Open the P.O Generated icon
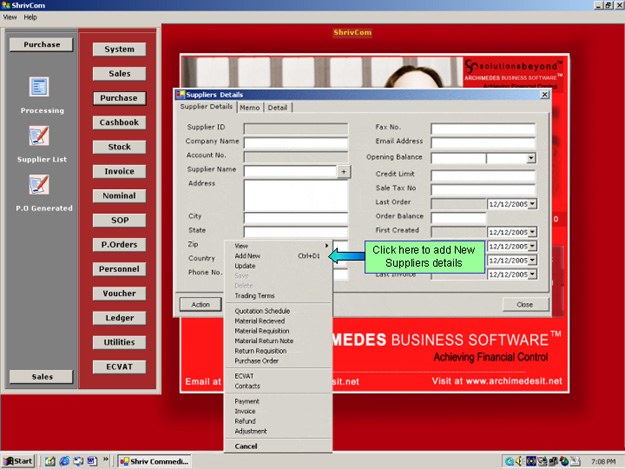The image size is (625, 469). click(40, 184)
